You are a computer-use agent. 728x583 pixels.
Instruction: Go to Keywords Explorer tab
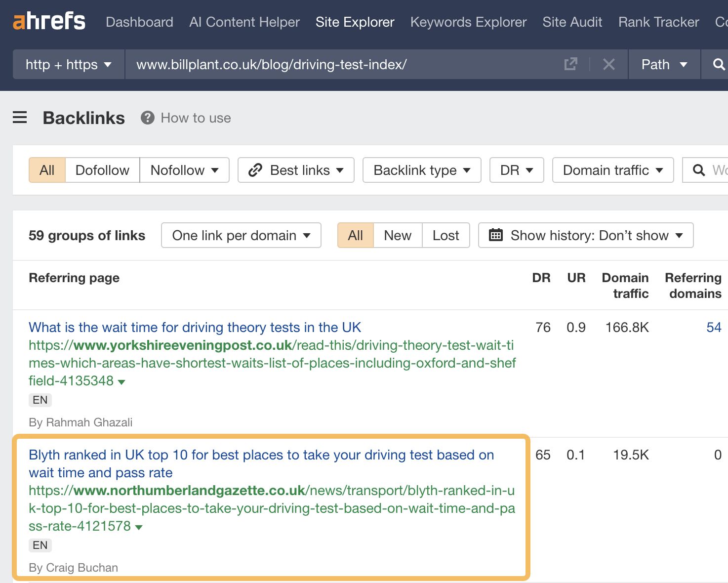pos(468,22)
